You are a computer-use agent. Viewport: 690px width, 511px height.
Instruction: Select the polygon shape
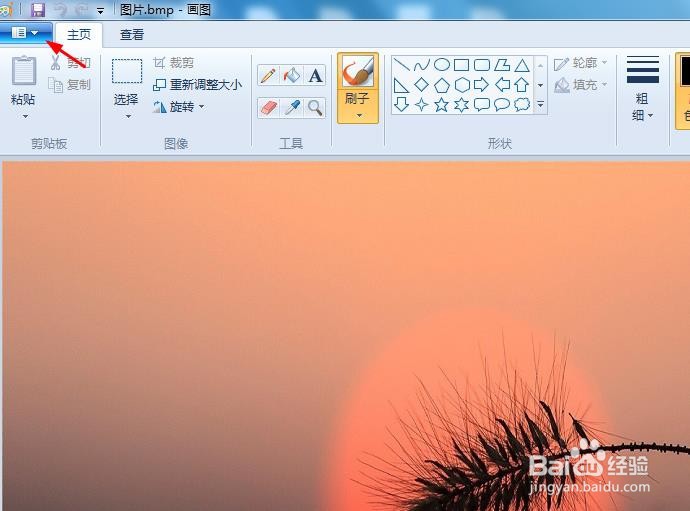tap(502, 65)
